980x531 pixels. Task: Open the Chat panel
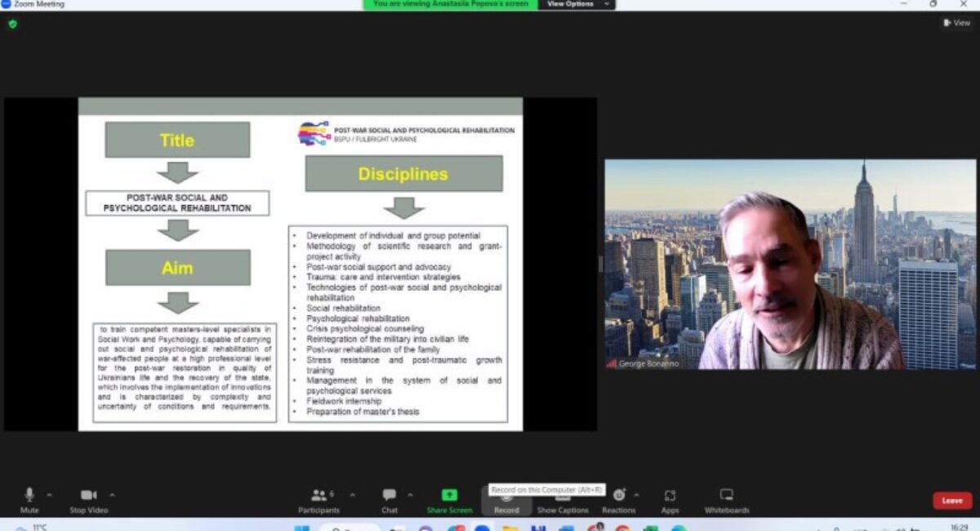click(390, 498)
